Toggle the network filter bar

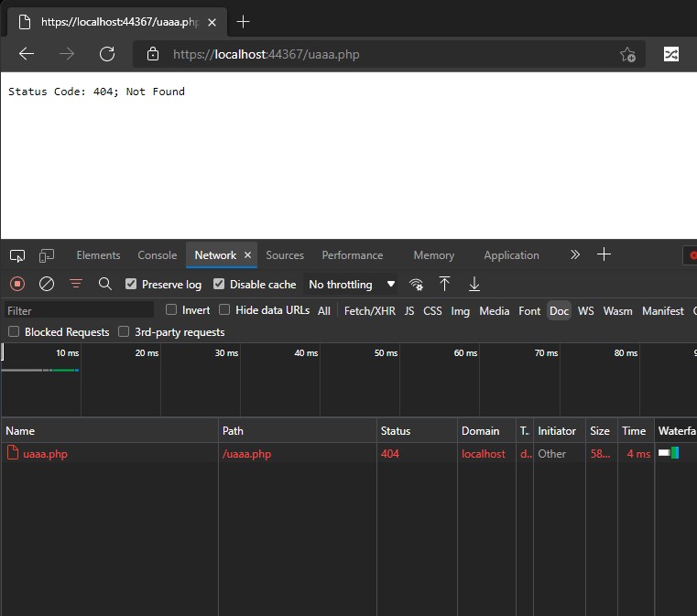(x=76, y=284)
